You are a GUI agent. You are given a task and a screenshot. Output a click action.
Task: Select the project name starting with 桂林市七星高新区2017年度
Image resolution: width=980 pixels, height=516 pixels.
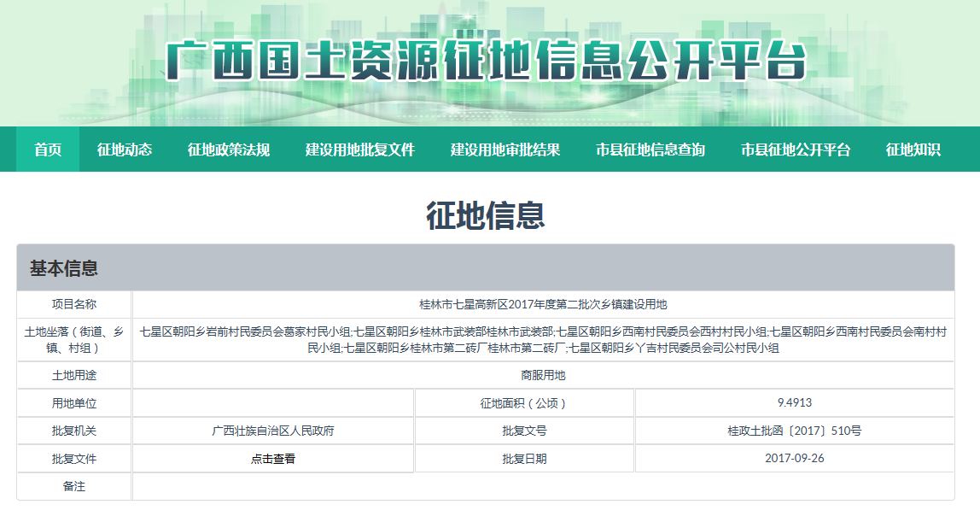[x=543, y=304]
